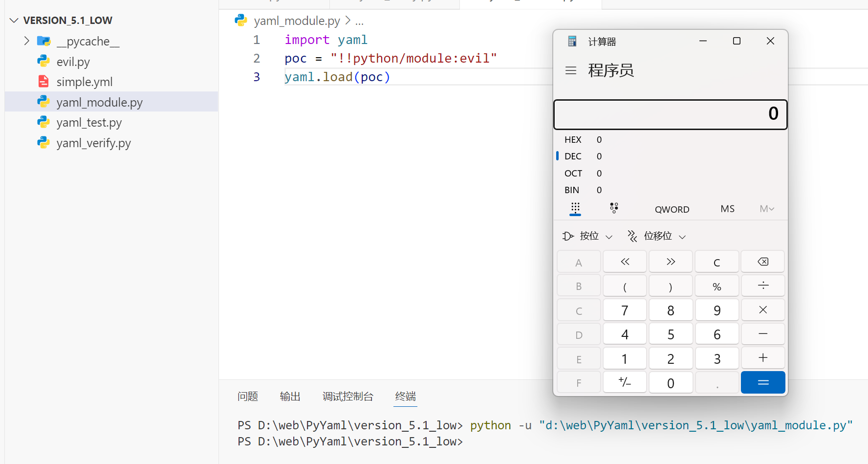Click the left shift << key
This screenshot has height=464, width=868.
(x=625, y=262)
